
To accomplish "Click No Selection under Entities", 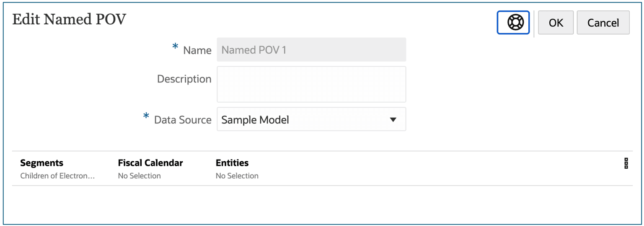I will coord(237,176).
